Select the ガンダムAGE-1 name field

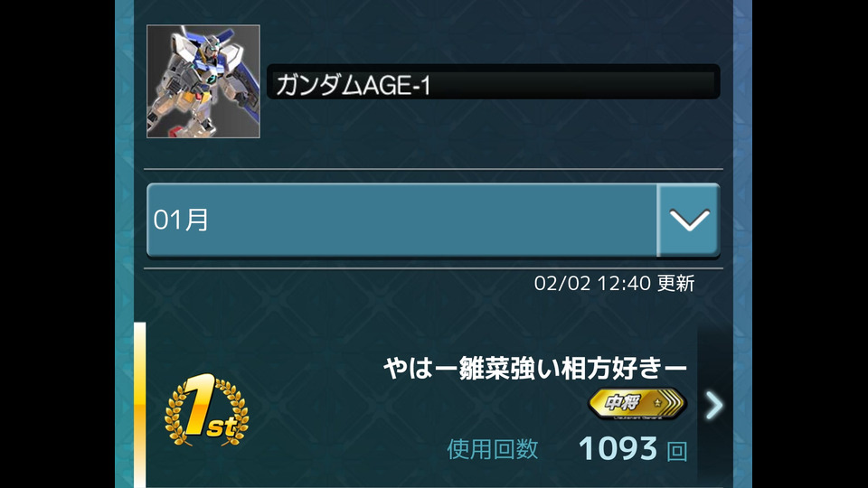click(x=494, y=82)
